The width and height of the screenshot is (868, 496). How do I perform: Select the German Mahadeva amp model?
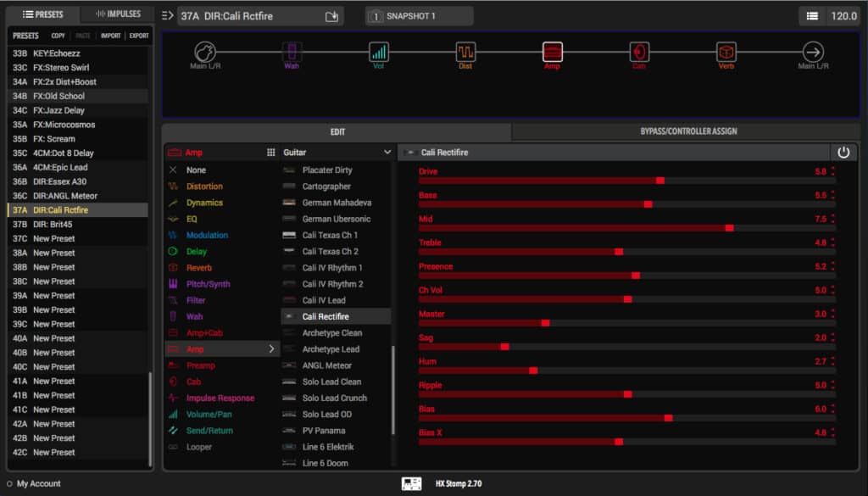(x=336, y=203)
